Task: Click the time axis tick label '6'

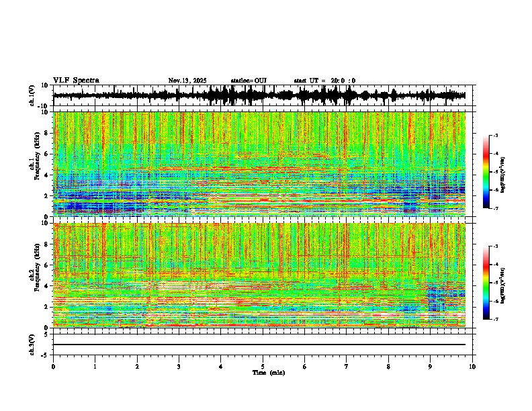Action: point(305,367)
